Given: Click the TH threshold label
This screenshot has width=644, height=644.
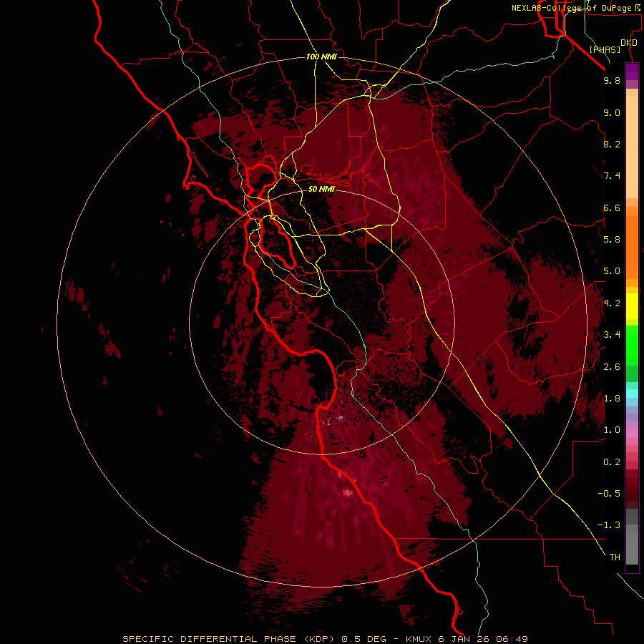Looking at the screenshot, I should (x=615, y=557).
